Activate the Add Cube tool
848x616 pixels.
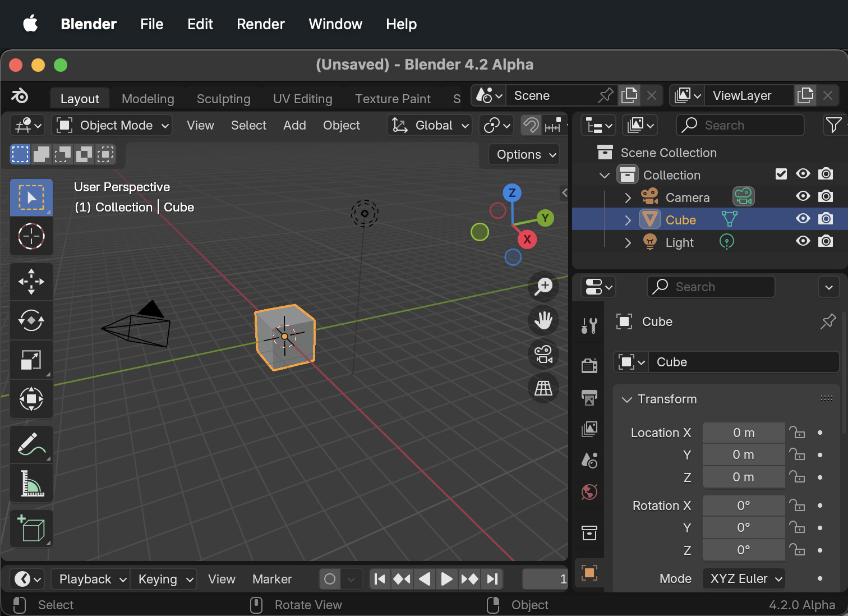31,528
